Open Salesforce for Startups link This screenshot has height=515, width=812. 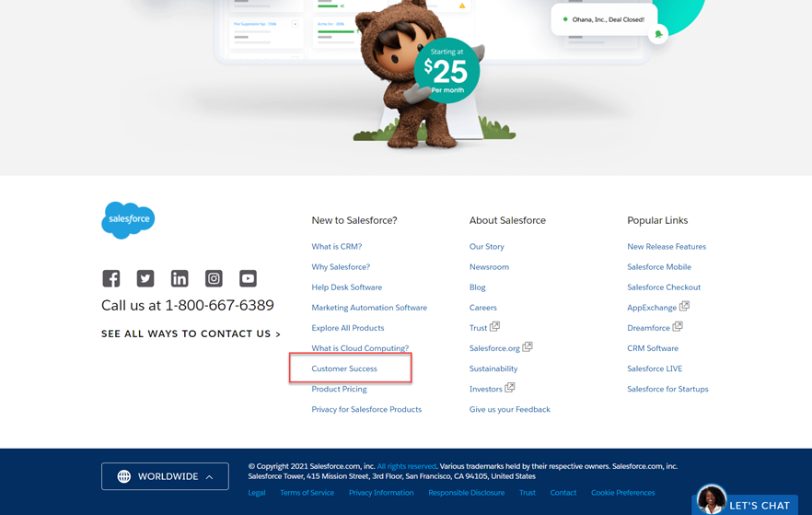667,389
